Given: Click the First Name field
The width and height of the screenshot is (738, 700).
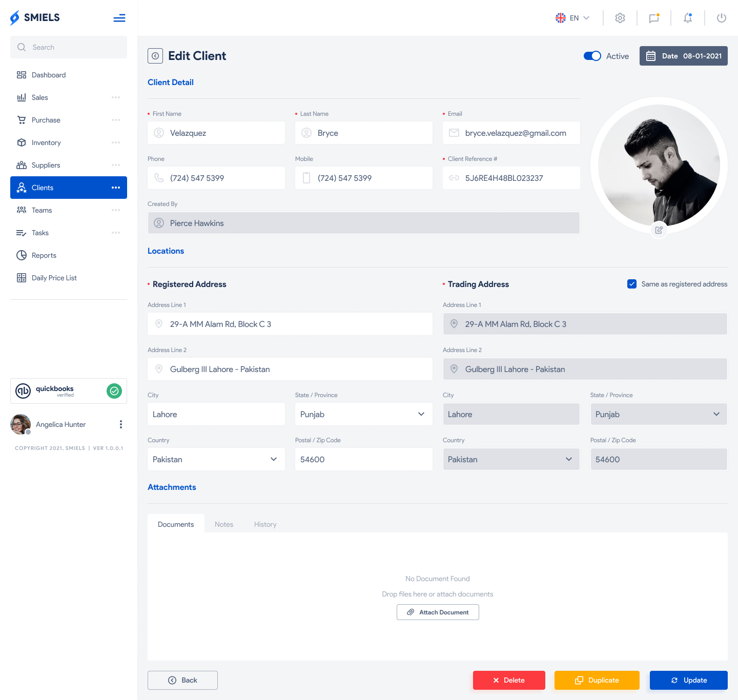Looking at the screenshot, I should click(216, 133).
